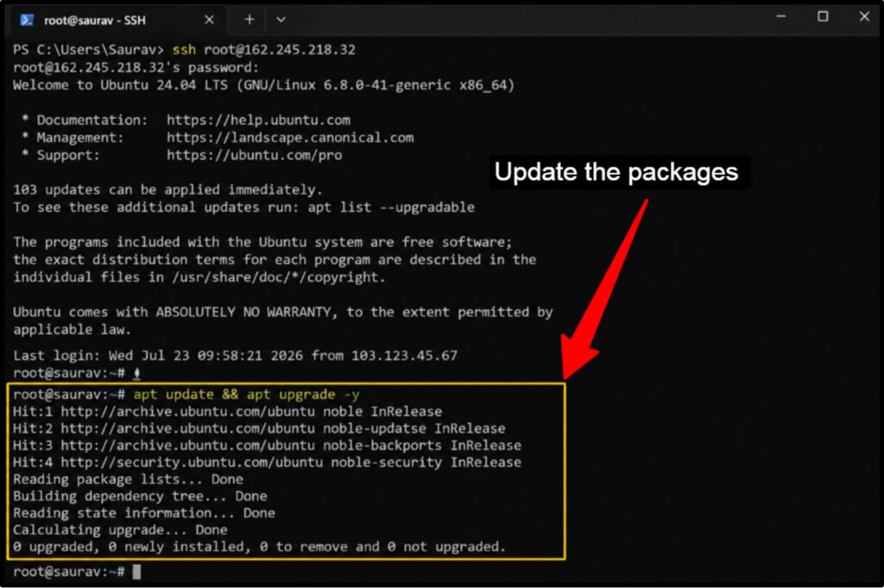Click '103 updates can be applied immediately.'
Screen dimensions: 884x588
click(x=167, y=189)
